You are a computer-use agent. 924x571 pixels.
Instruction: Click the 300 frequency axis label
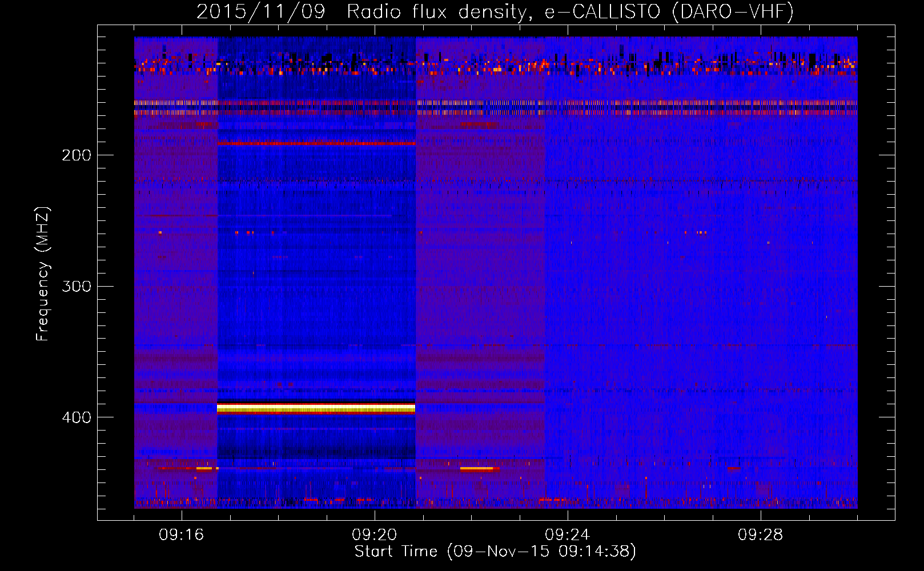(77, 286)
